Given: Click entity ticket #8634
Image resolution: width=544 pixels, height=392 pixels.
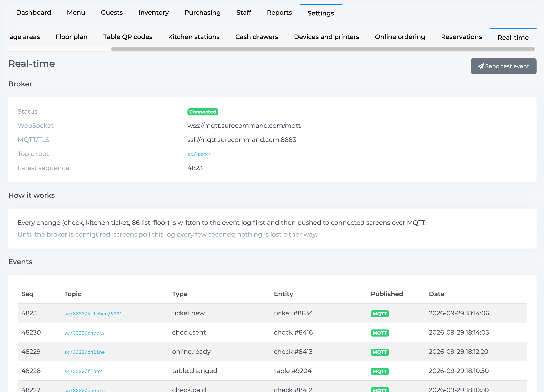Looking at the screenshot, I should pyautogui.click(x=293, y=313).
